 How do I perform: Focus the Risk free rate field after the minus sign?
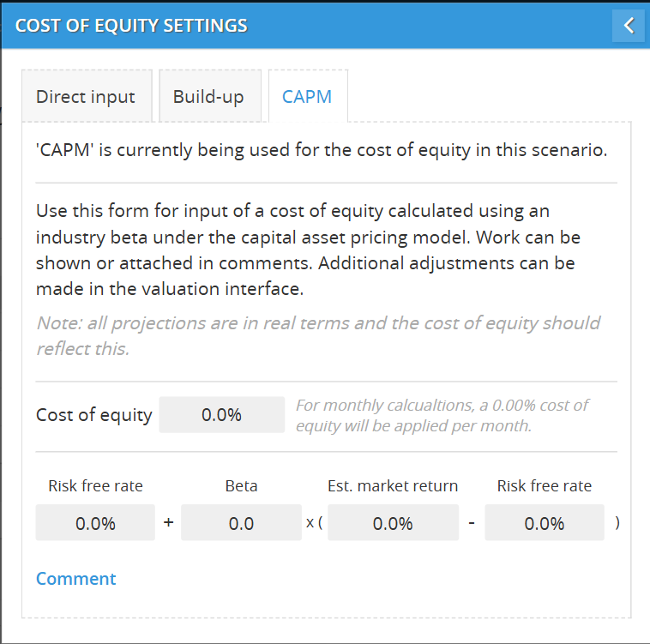pos(545,523)
